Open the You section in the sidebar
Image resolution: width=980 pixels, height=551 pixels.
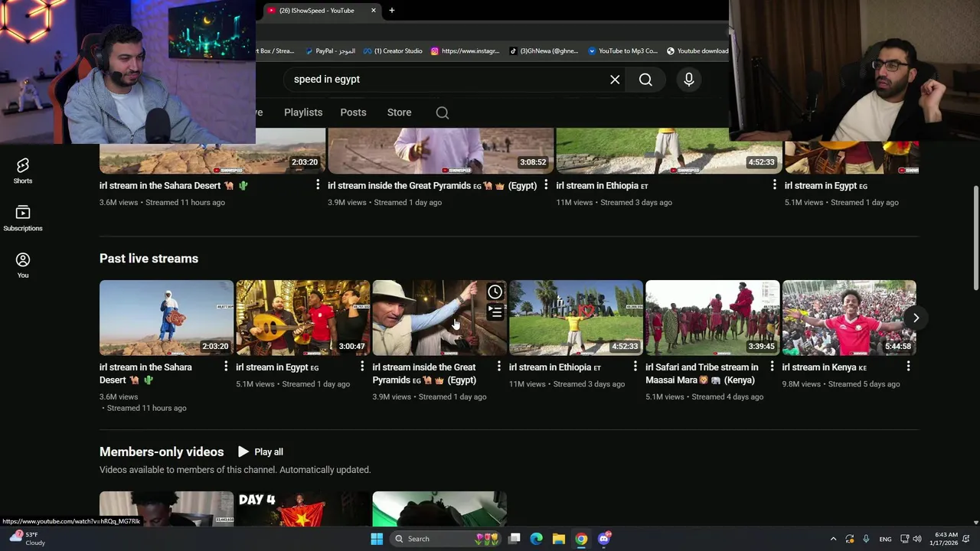(23, 265)
